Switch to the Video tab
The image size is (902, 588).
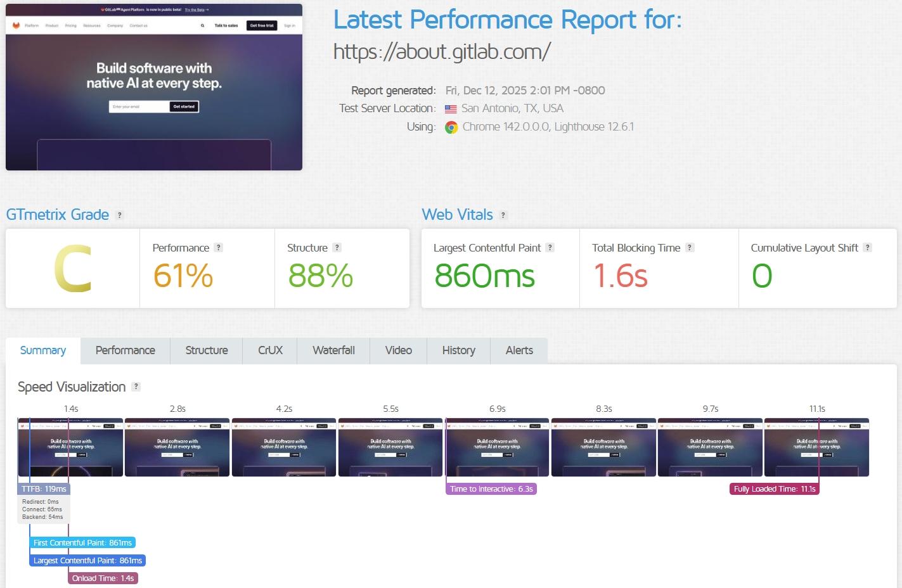point(399,350)
